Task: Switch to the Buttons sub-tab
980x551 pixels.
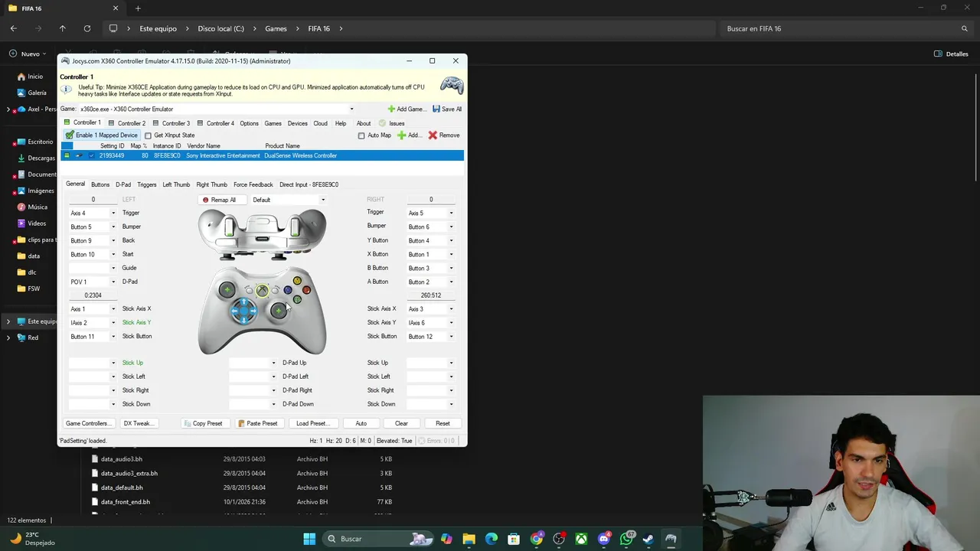Action: pos(100,184)
